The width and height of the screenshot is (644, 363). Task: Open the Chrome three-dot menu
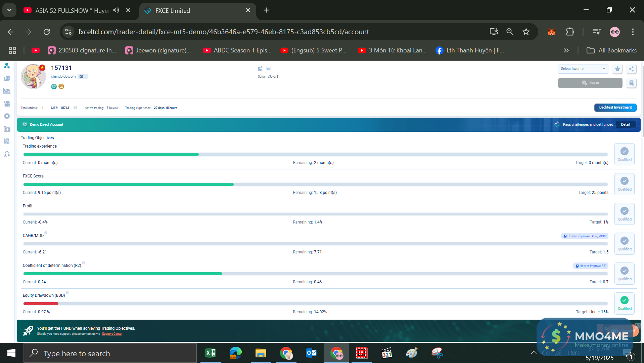pyautogui.click(x=633, y=32)
